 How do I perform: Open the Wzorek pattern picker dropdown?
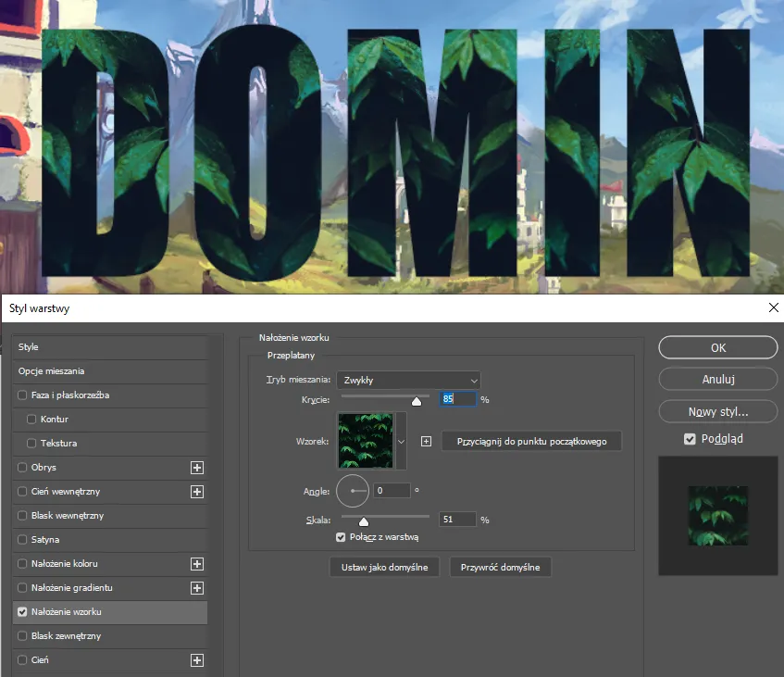[x=402, y=441]
